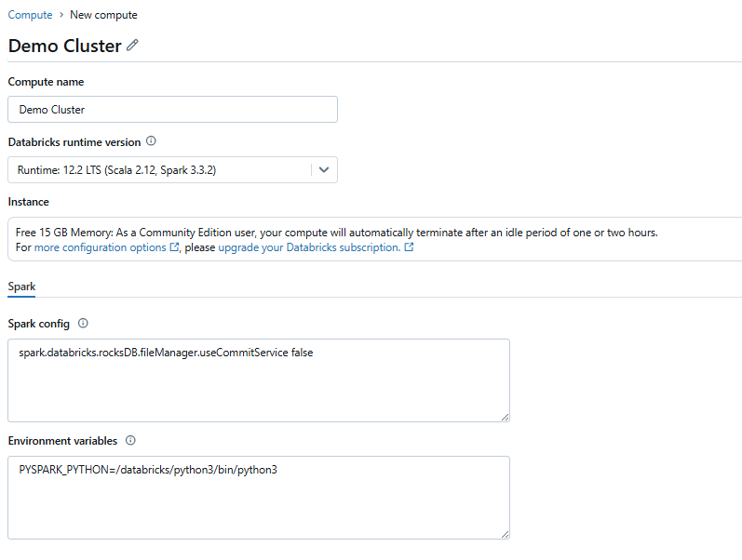The width and height of the screenshot is (742, 560).
Task: Click the Compute name input field
Action: pos(173,109)
